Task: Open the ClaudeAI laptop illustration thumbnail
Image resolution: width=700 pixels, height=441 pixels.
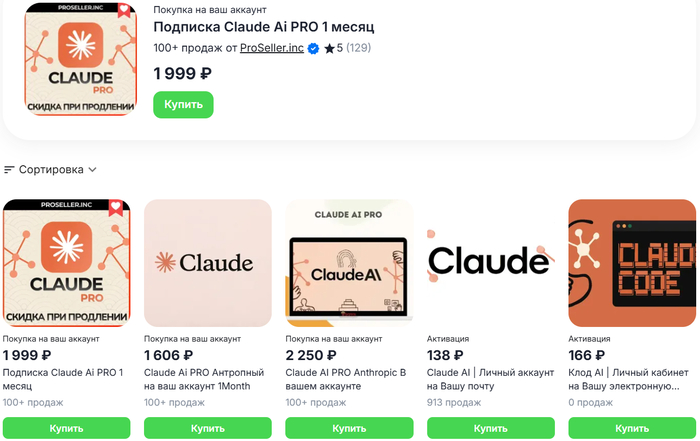Action: click(x=349, y=263)
